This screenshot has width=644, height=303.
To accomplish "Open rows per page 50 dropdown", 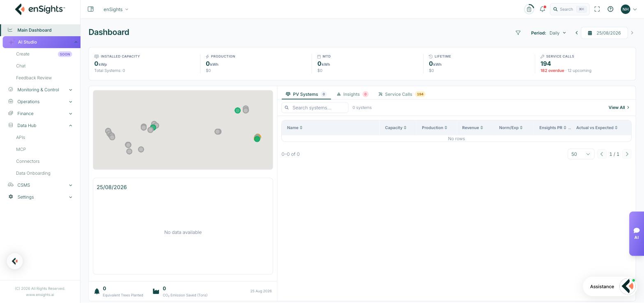I will point(581,154).
